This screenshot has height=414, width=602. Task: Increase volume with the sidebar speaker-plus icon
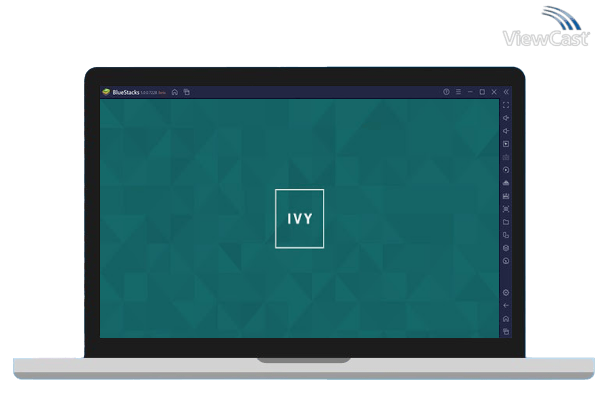pos(506,118)
